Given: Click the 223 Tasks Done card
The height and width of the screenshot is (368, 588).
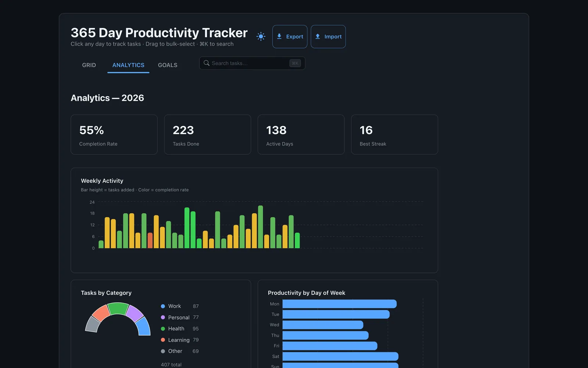Looking at the screenshot, I should pos(208,134).
